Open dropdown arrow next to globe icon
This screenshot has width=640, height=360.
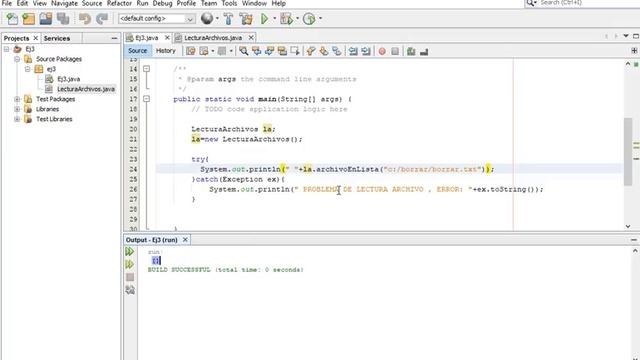pos(217,18)
